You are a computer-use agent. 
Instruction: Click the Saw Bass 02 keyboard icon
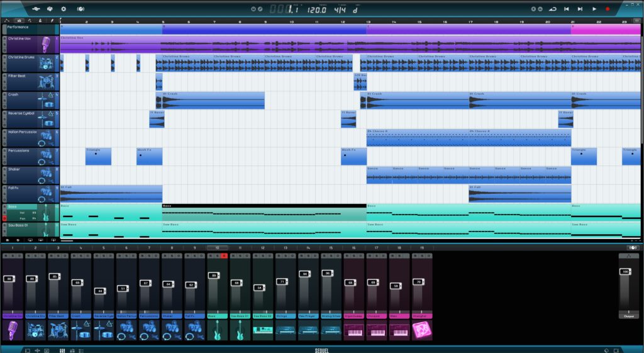[262, 330]
